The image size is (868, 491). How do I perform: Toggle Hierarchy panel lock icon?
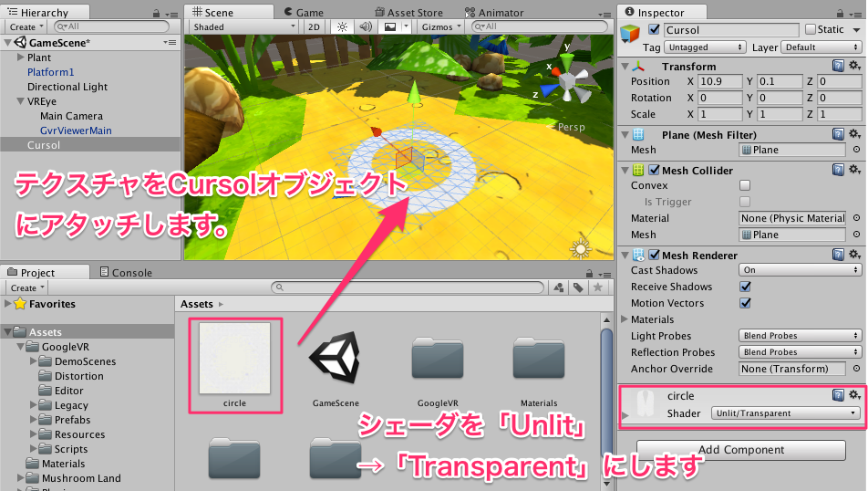click(156, 13)
